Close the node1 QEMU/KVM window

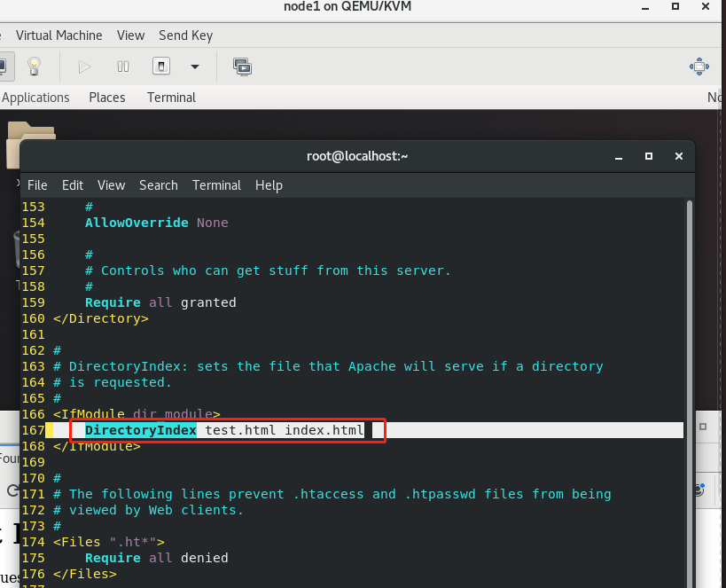click(706, 6)
